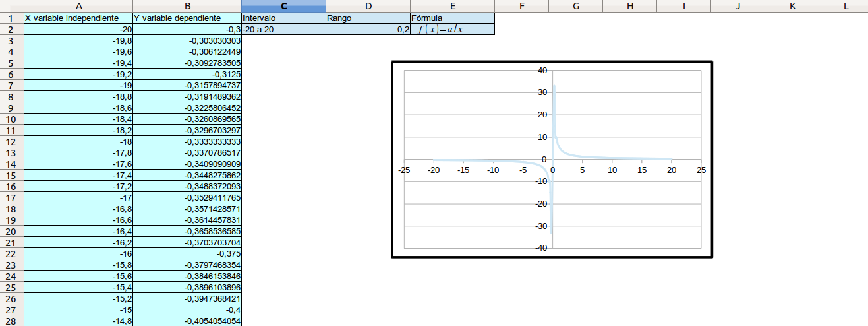The height and width of the screenshot is (326, 868).
Task: Click the 'Rango' header cell
Action: (x=368, y=18)
